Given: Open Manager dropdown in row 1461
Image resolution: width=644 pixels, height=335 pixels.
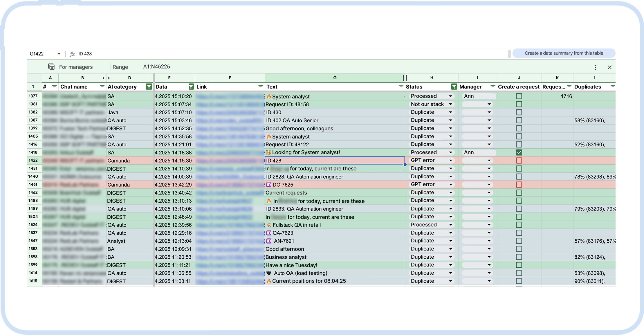Looking at the screenshot, I should [x=489, y=185].
